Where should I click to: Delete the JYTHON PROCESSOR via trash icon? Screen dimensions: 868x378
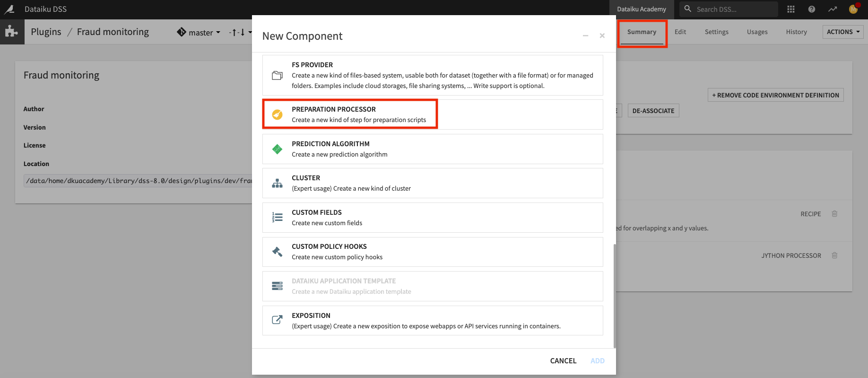click(834, 255)
